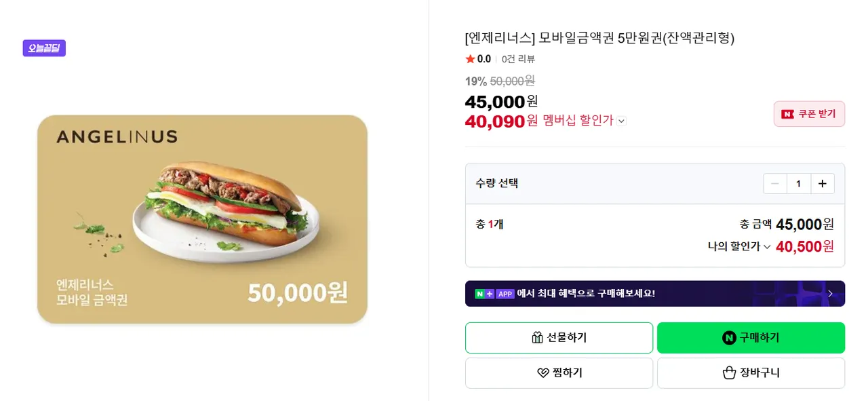This screenshot has height=401, width=868.
Task: Expand the 멤버십 할인가 dropdown chevron
Action: 622,121
